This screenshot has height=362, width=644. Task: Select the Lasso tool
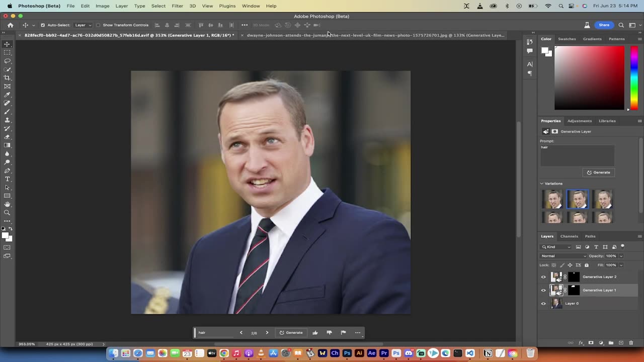(x=7, y=61)
